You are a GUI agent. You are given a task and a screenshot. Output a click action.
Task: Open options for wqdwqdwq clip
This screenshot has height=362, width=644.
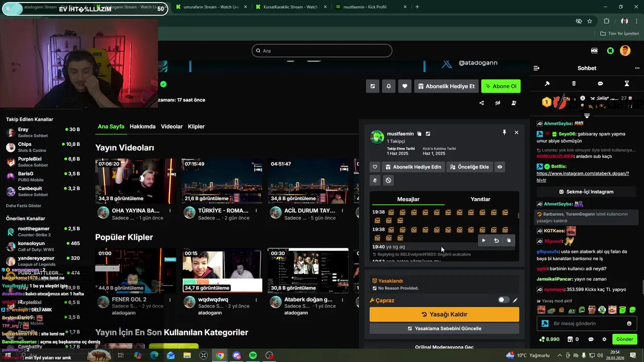256,300
